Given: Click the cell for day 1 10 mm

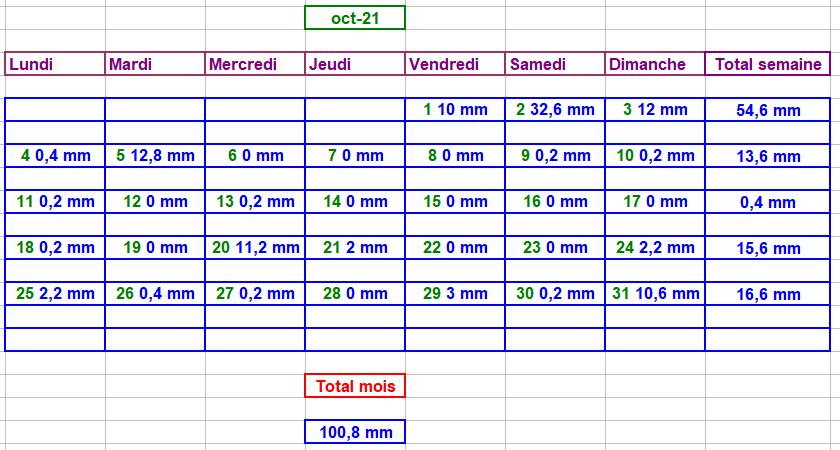Looking at the screenshot, I should 455,110.
